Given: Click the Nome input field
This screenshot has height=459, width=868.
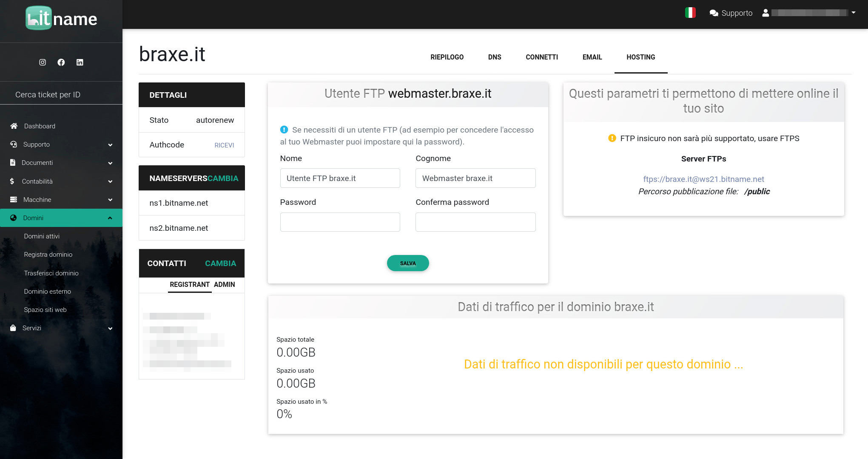Looking at the screenshot, I should click(x=340, y=178).
